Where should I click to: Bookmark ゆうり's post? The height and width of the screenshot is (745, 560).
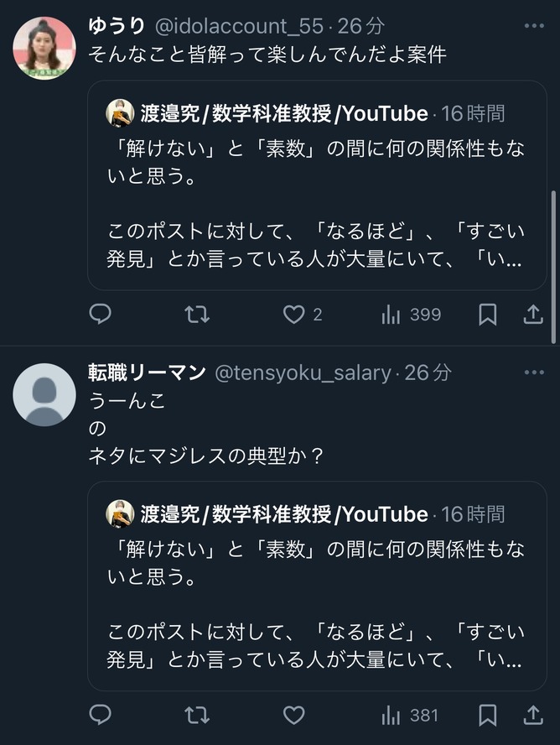[x=487, y=315]
